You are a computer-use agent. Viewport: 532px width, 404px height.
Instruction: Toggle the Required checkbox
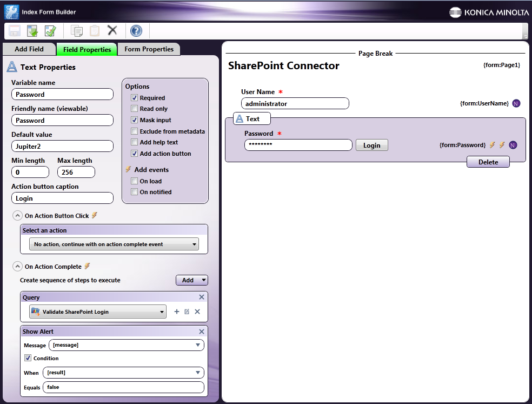point(135,98)
